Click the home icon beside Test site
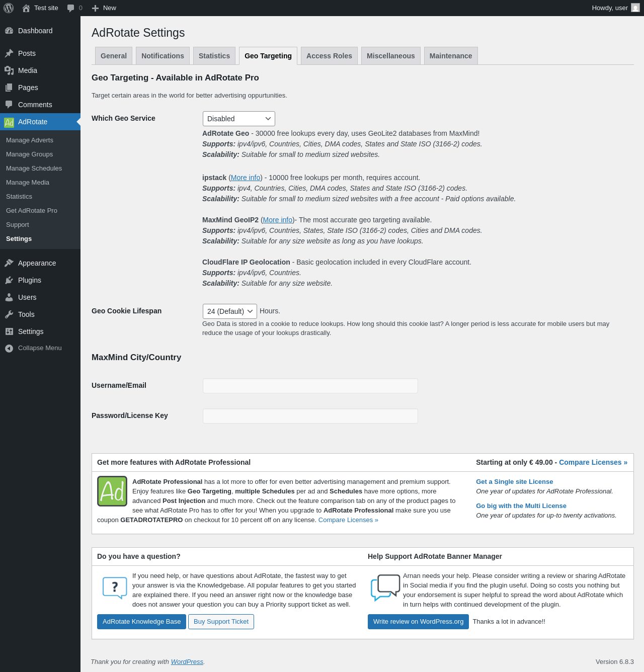Screen dimensions: 644x672 point(26,8)
